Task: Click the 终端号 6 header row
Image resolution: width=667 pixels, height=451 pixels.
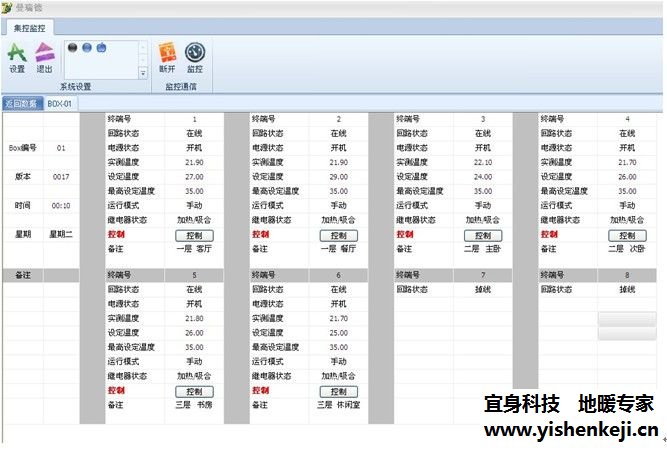Action: pos(308,275)
